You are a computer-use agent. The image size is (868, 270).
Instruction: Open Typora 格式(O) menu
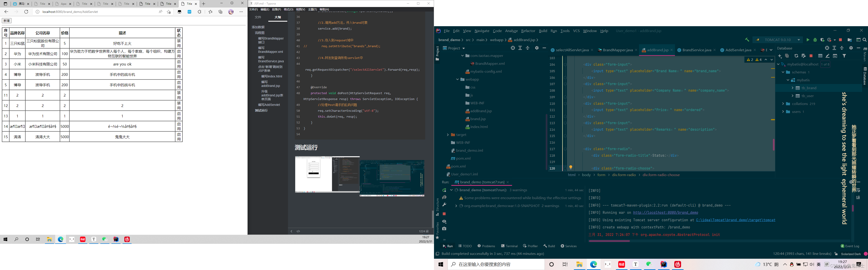288,9
